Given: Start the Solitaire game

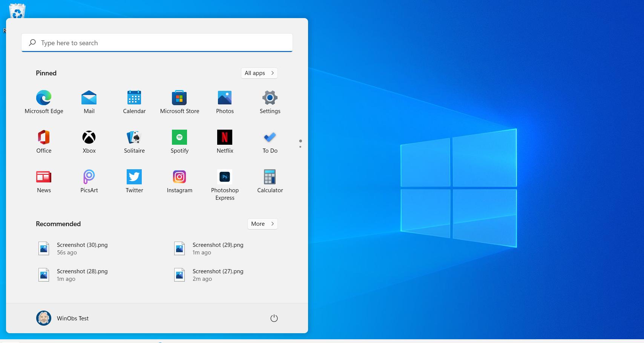Looking at the screenshot, I should coord(134,142).
